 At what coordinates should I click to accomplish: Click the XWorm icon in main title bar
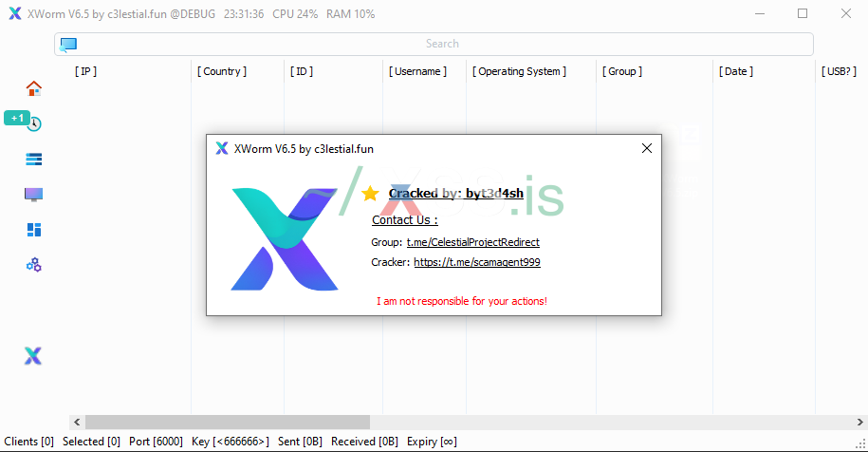tap(15, 14)
